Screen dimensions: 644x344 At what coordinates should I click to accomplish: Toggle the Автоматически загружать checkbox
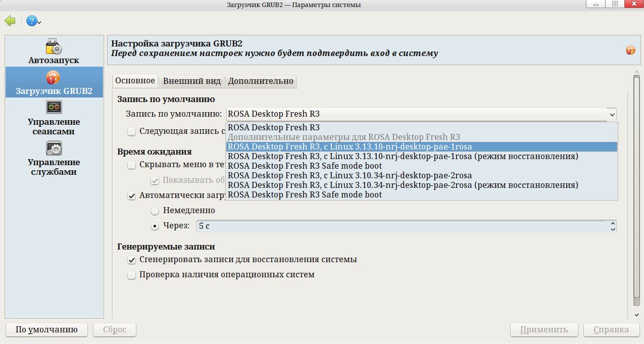[x=131, y=195]
